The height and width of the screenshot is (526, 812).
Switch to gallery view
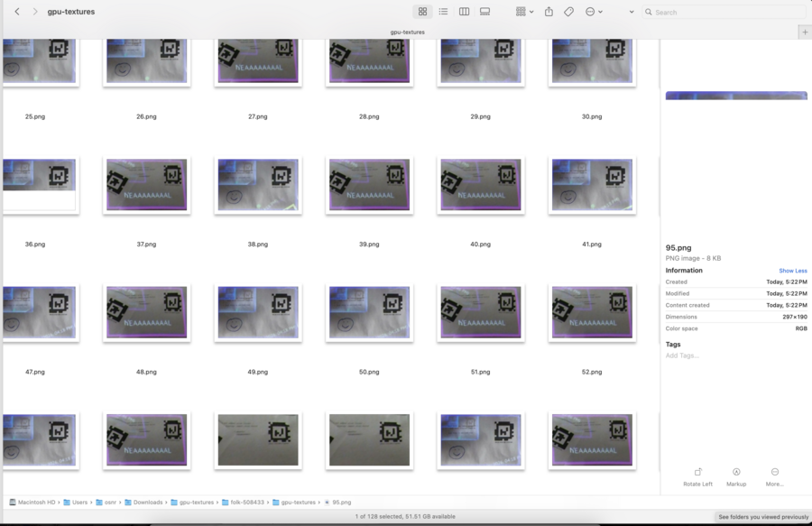(x=484, y=12)
